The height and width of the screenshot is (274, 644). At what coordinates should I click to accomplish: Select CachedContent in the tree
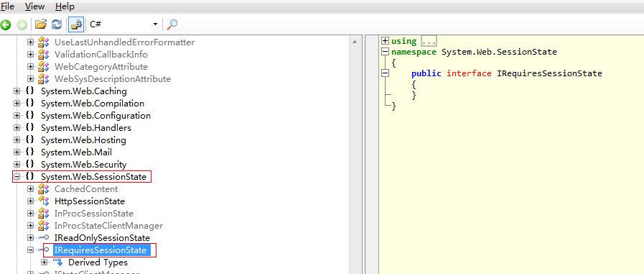(x=86, y=189)
